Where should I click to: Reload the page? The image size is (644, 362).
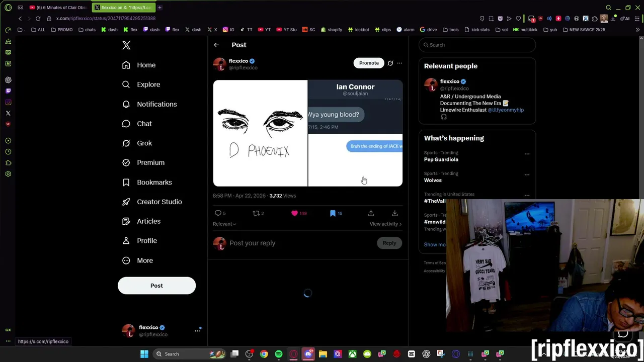(38, 19)
